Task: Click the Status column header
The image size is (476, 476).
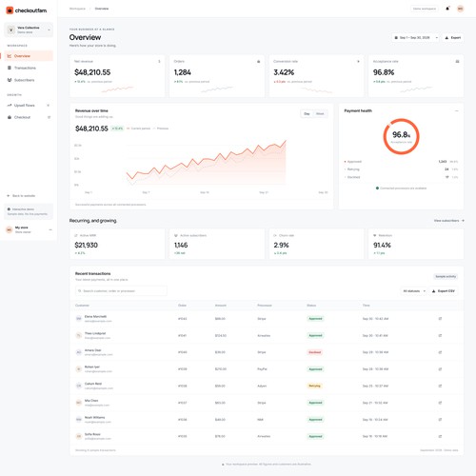Action: (x=311, y=306)
